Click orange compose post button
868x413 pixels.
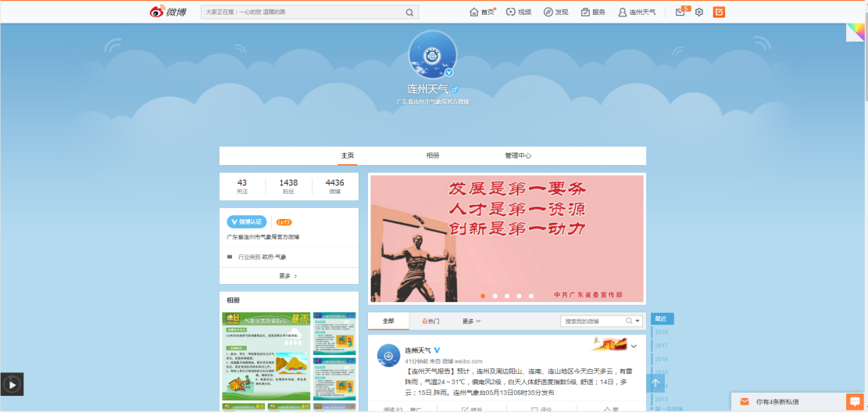pos(719,13)
